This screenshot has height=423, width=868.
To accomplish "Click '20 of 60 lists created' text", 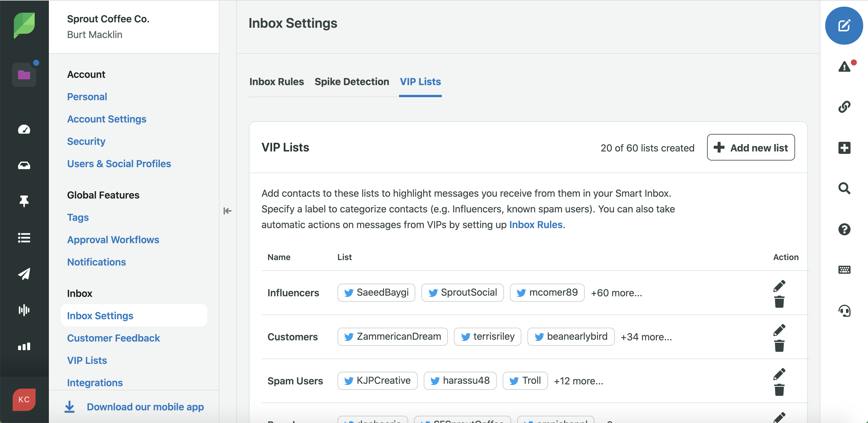I will pyautogui.click(x=647, y=148).
